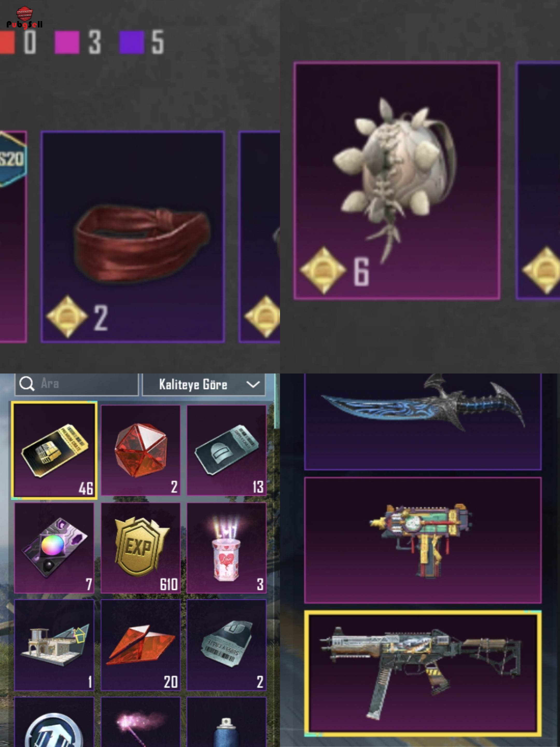Open the Supply Crate coupon showing 13

point(227,450)
